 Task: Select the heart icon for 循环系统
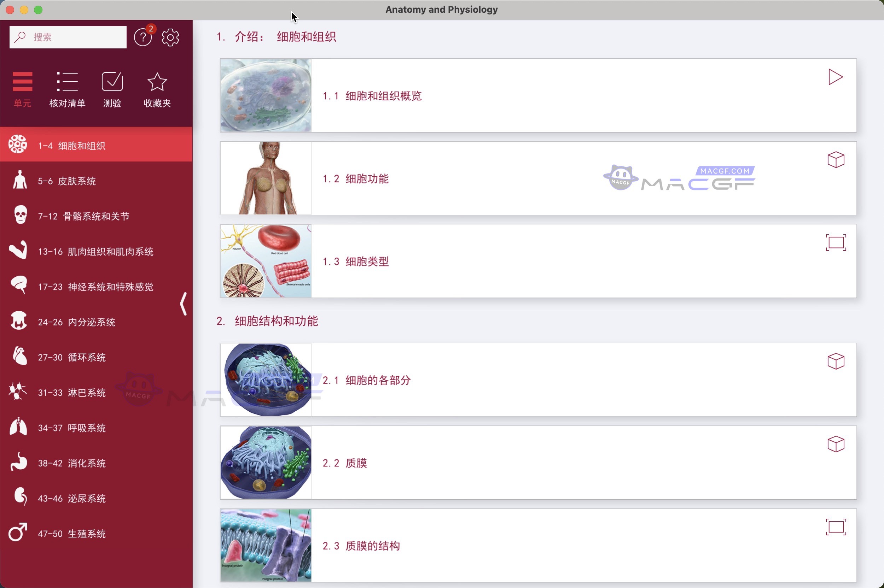coord(18,355)
